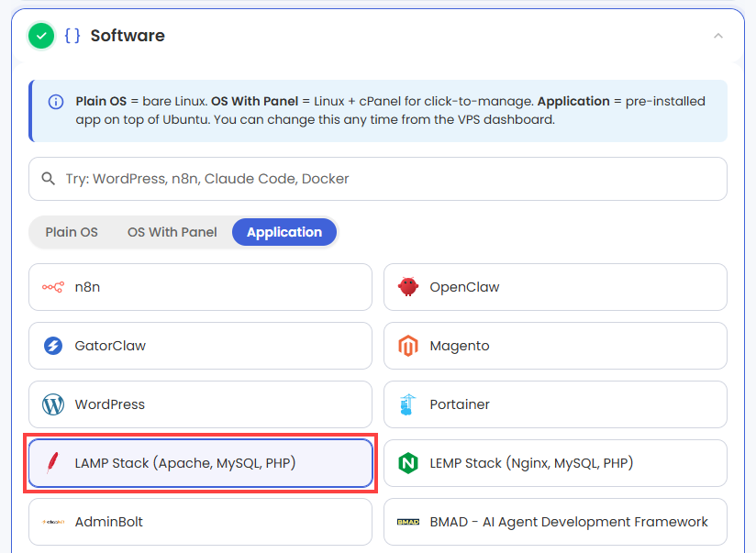
Task: Choose the AdminBolt application card
Action: 200,522
